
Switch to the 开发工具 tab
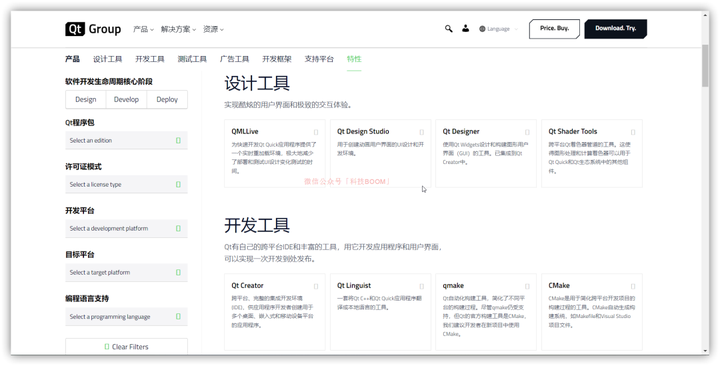[150, 59]
